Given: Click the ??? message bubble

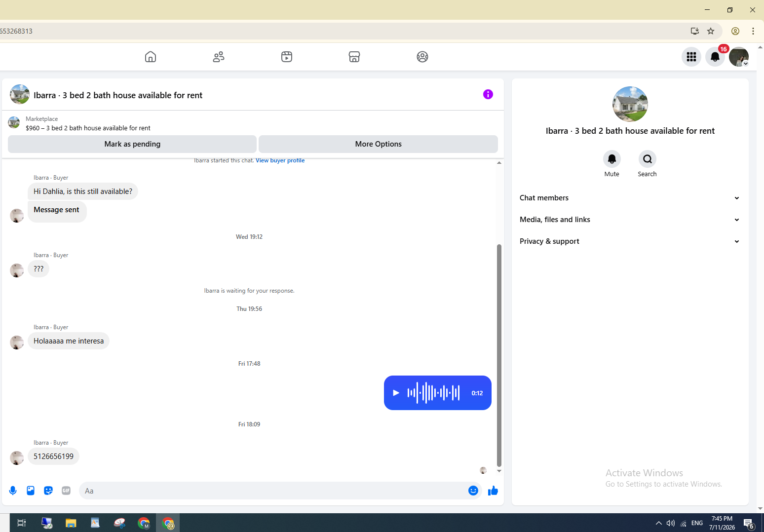Looking at the screenshot, I should [x=38, y=269].
